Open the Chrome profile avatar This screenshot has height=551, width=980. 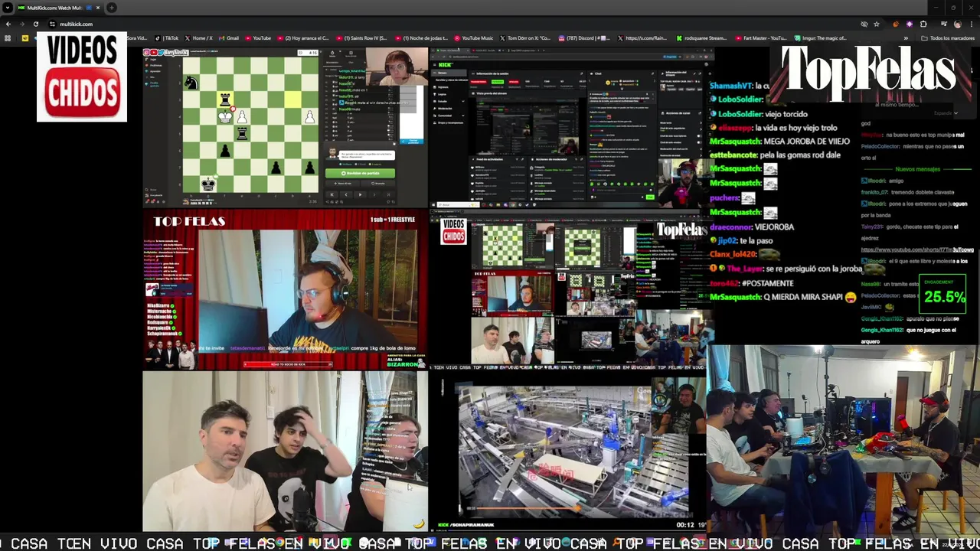[958, 24]
